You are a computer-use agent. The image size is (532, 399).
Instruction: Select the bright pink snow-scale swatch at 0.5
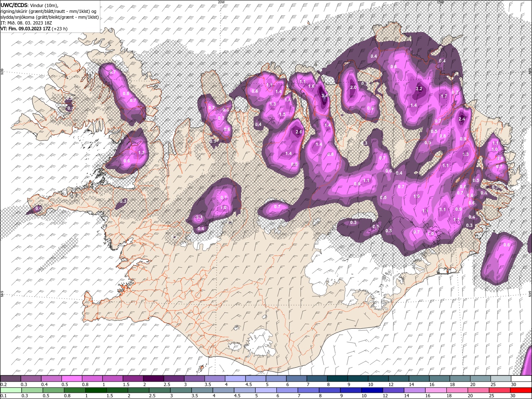tap(71, 379)
